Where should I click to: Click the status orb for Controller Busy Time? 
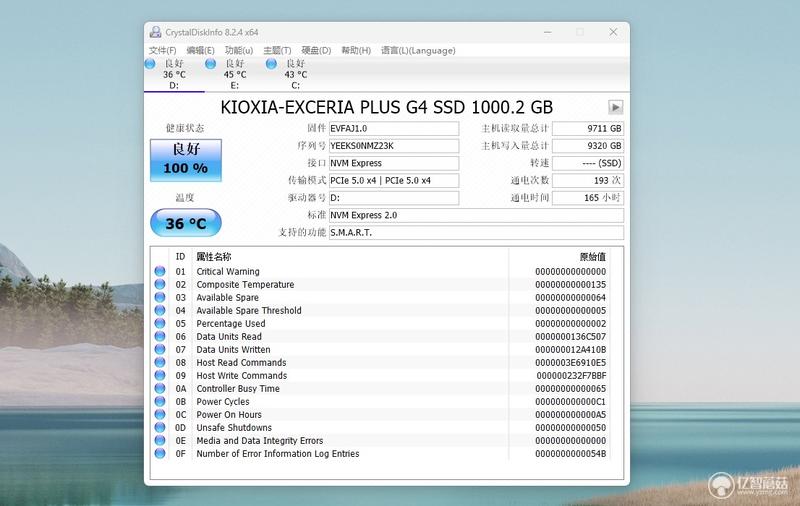click(160, 388)
